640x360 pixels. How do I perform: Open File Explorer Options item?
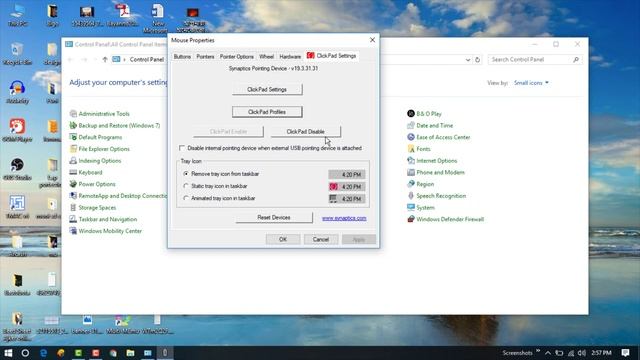[104, 149]
